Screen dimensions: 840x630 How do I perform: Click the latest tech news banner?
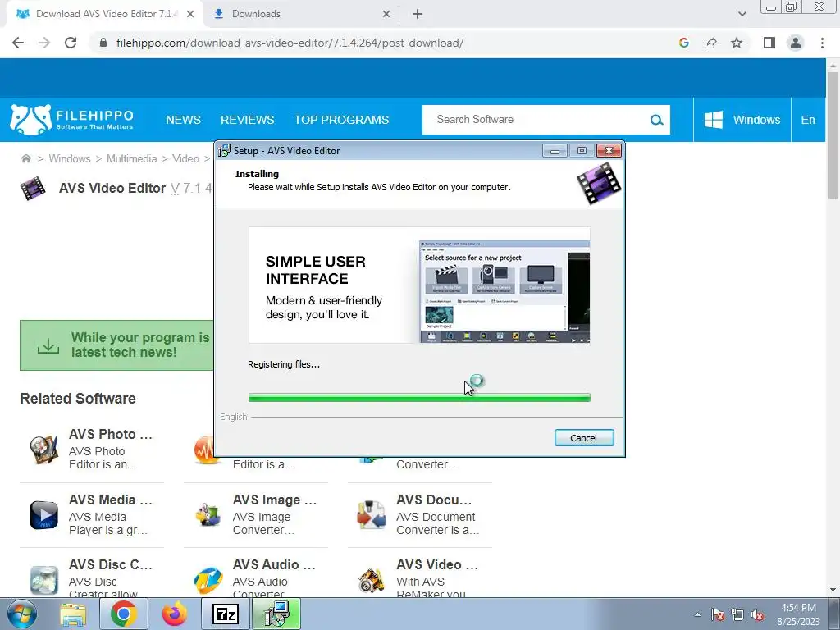(x=116, y=345)
